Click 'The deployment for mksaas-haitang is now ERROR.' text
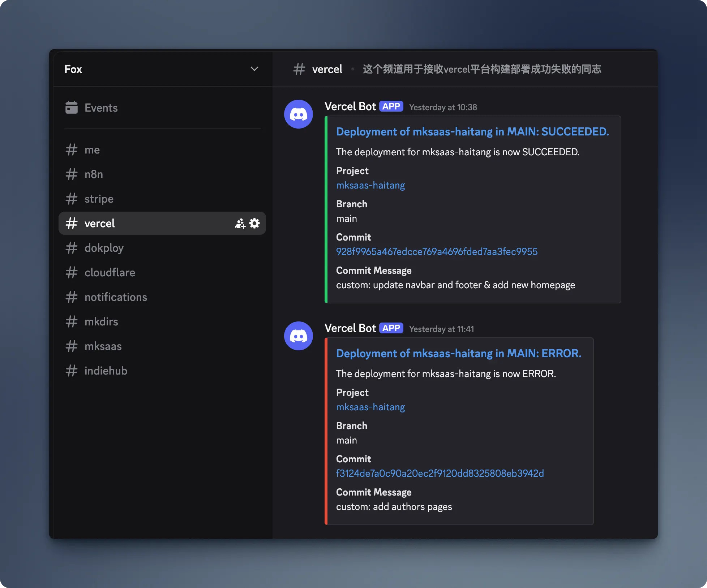The width and height of the screenshot is (707, 588). pos(446,374)
